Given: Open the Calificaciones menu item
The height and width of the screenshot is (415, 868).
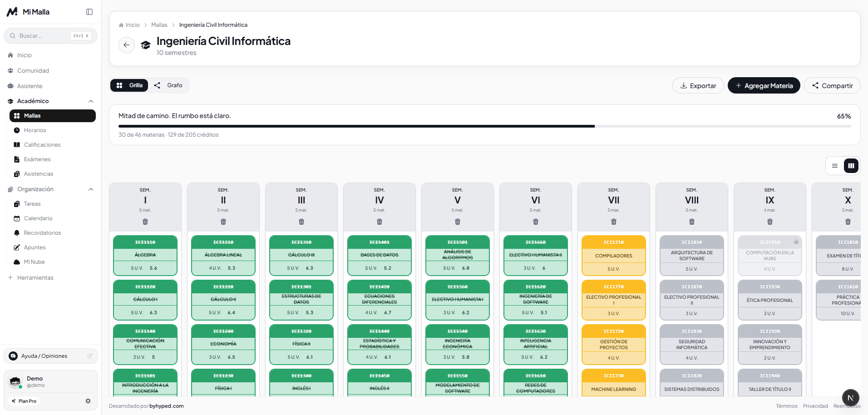Looking at the screenshot, I should [53, 145].
